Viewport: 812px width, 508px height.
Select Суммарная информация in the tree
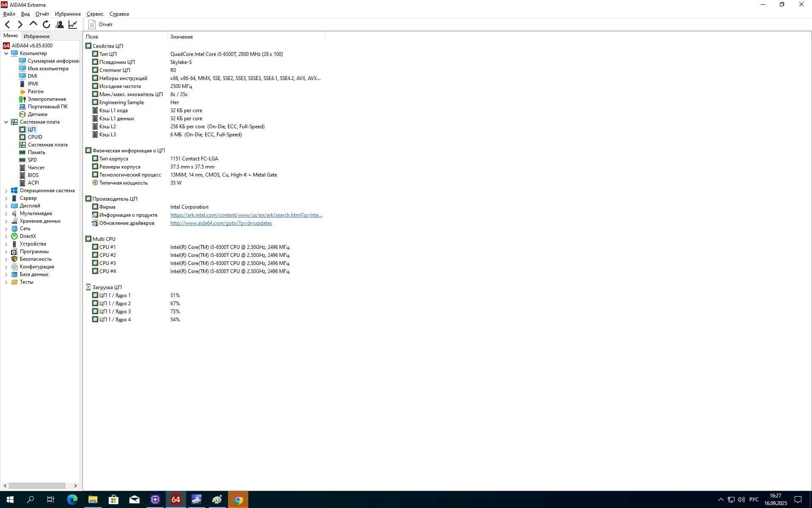tap(49, 61)
